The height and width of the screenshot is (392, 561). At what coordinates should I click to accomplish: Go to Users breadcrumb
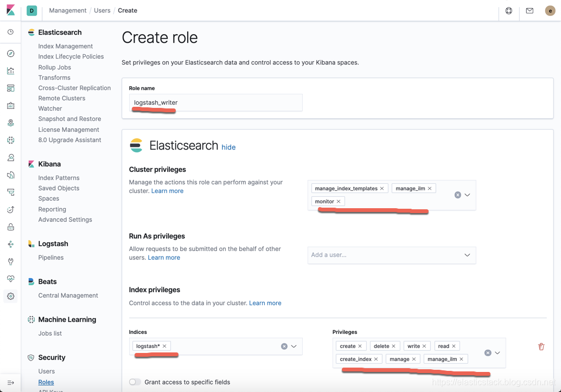[x=102, y=10]
